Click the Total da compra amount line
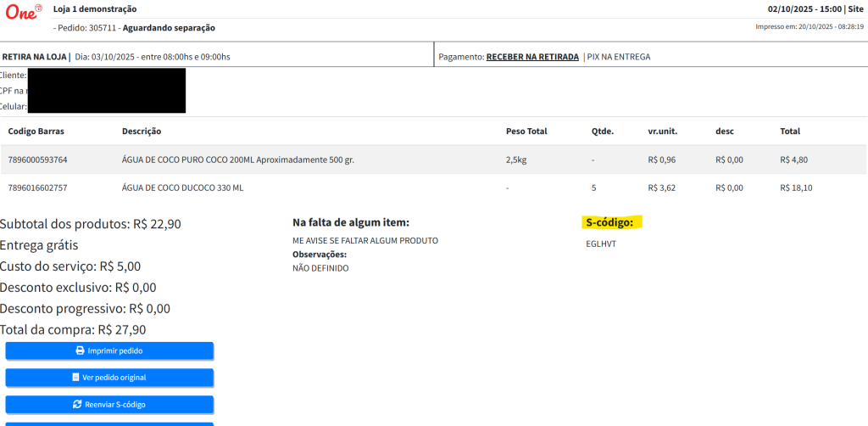The width and height of the screenshot is (868, 426). click(73, 329)
